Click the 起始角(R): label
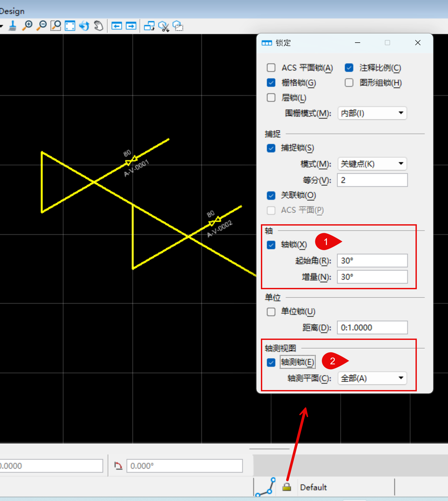448x501 pixels. pos(313,261)
